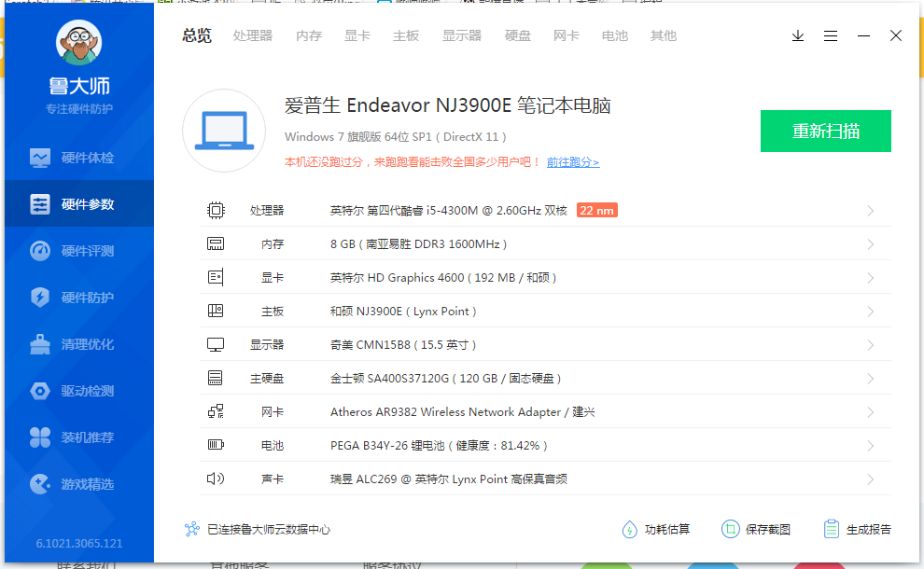
Task: Open 装机推荐 recommendations
Action: tap(79, 437)
